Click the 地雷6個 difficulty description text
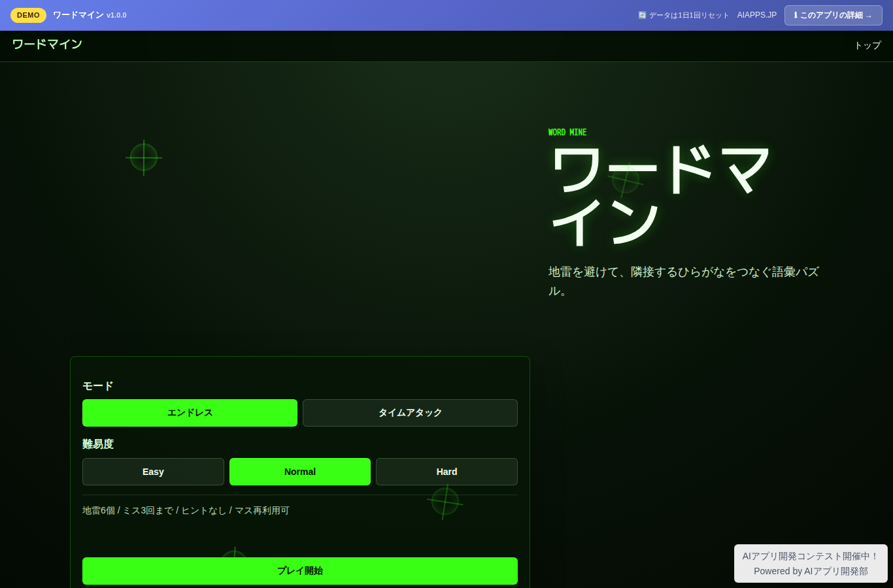This screenshot has height=588, width=893. pyautogui.click(x=186, y=510)
